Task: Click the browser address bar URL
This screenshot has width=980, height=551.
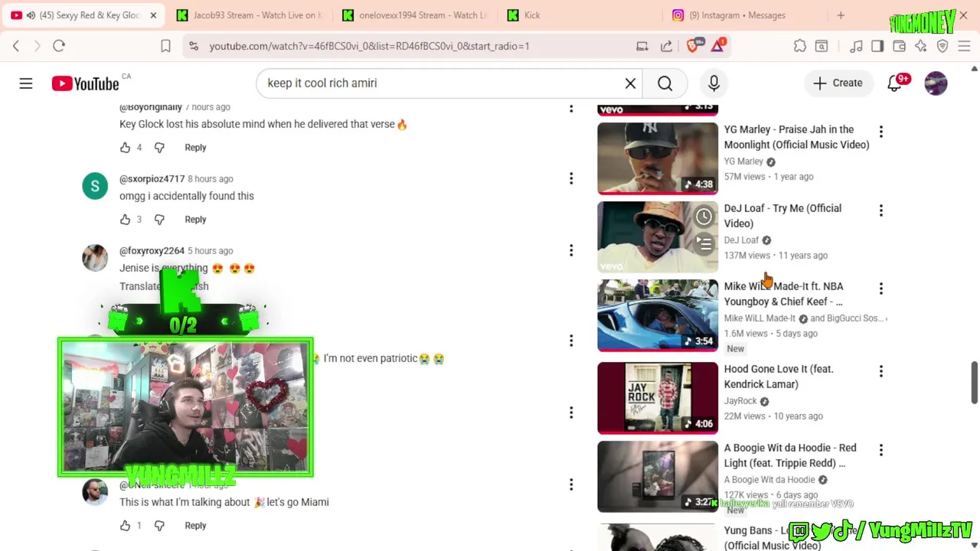Action: pos(370,46)
